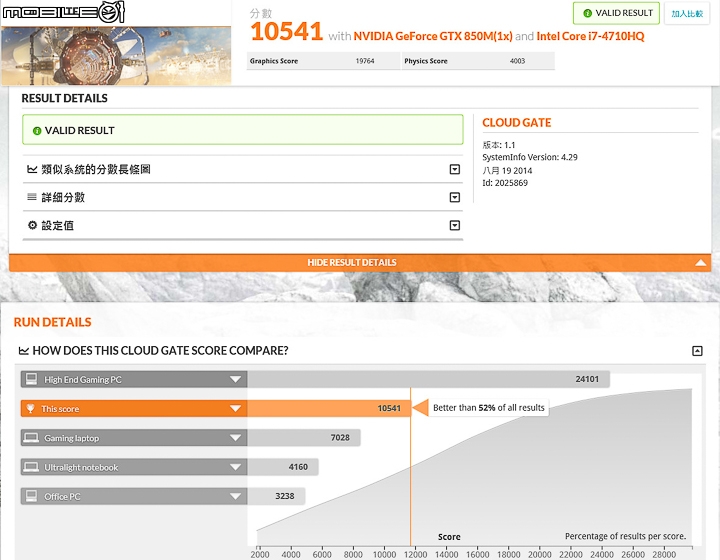Click the 4160 Ultralight notebook score value
Viewport: 720px width, 560px height.
tap(298, 467)
